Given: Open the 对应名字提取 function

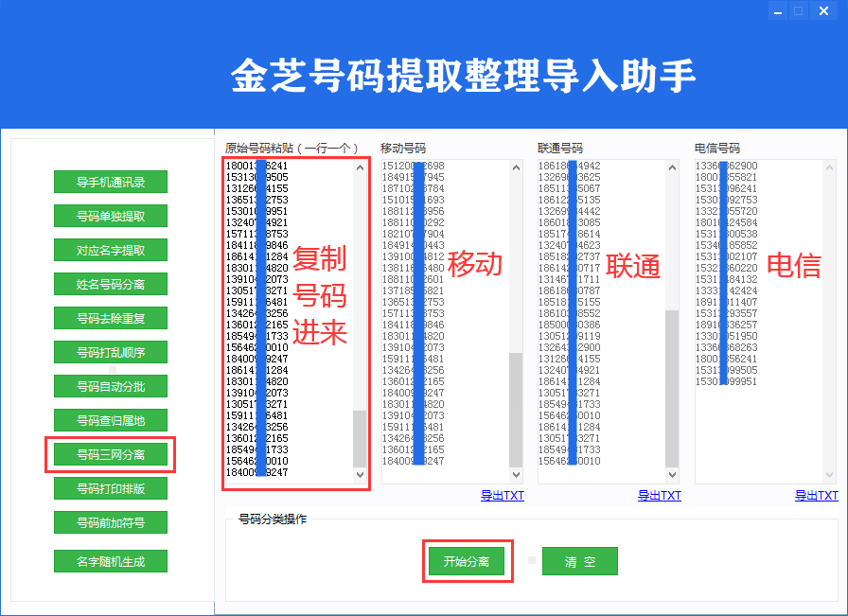Looking at the screenshot, I should pos(111,250).
